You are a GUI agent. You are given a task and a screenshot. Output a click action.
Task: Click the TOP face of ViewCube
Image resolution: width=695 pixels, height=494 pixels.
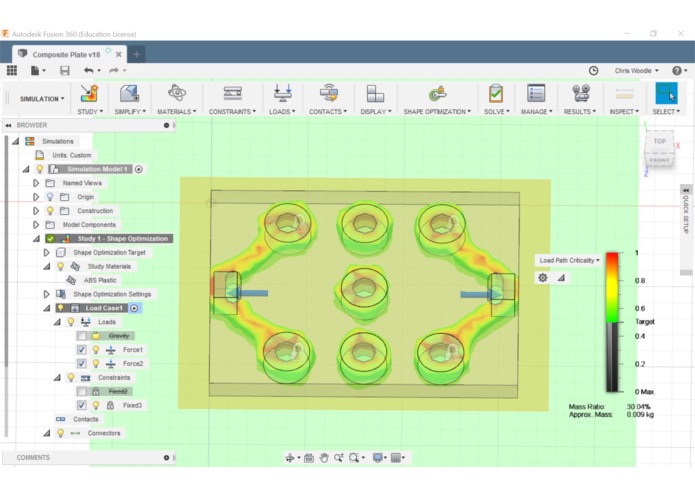pos(660,141)
